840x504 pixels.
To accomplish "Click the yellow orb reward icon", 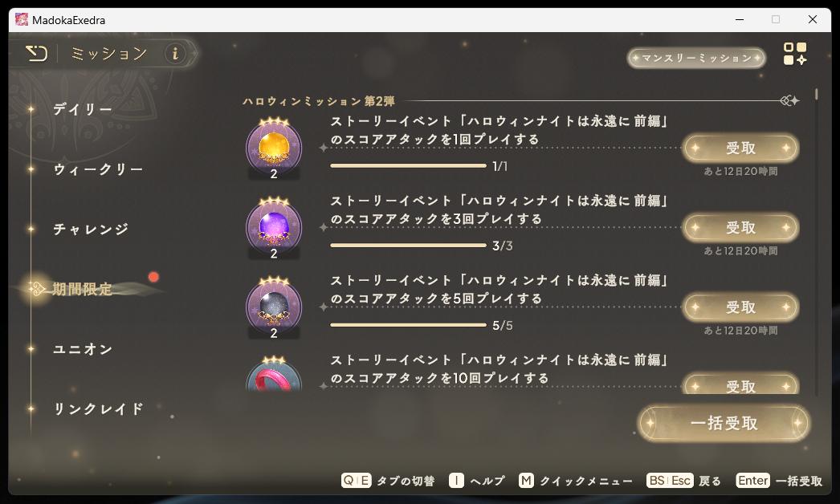I will point(274,148).
